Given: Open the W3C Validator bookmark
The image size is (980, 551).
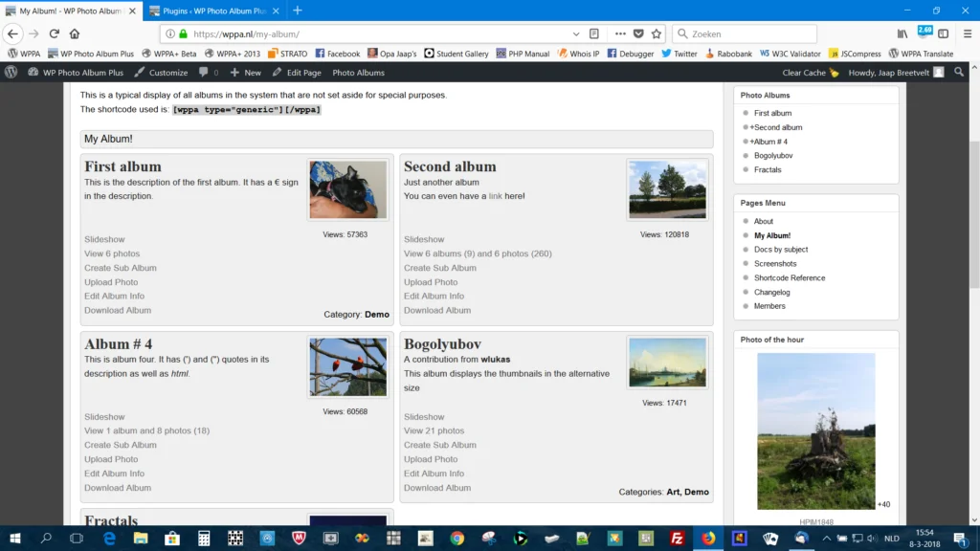Looking at the screenshot, I should click(x=790, y=54).
